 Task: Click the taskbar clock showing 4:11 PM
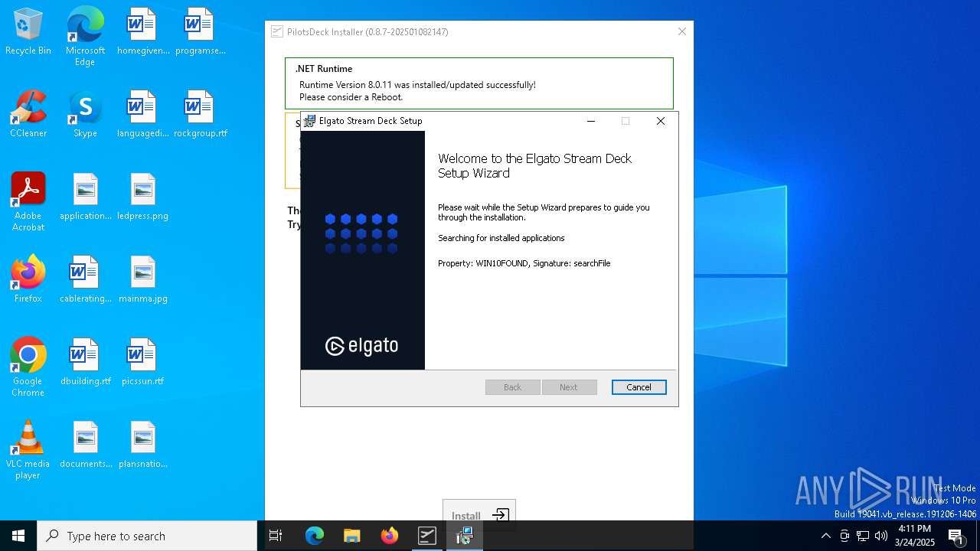coord(915,536)
